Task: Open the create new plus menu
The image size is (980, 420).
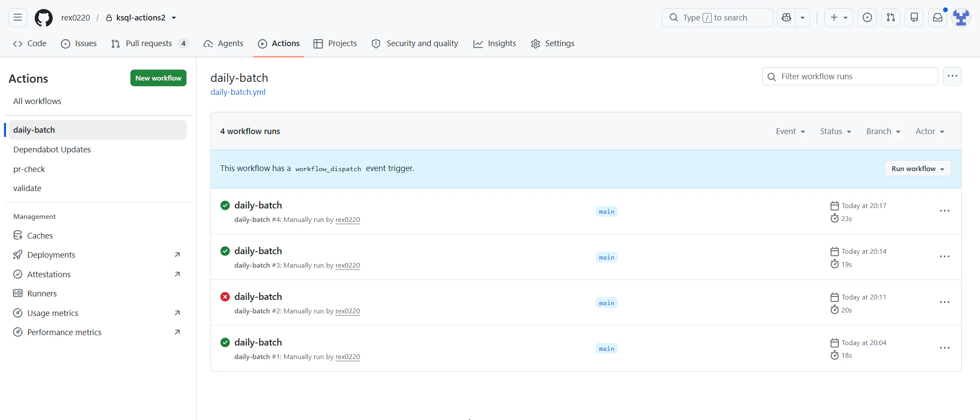Action: coord(839,17)
